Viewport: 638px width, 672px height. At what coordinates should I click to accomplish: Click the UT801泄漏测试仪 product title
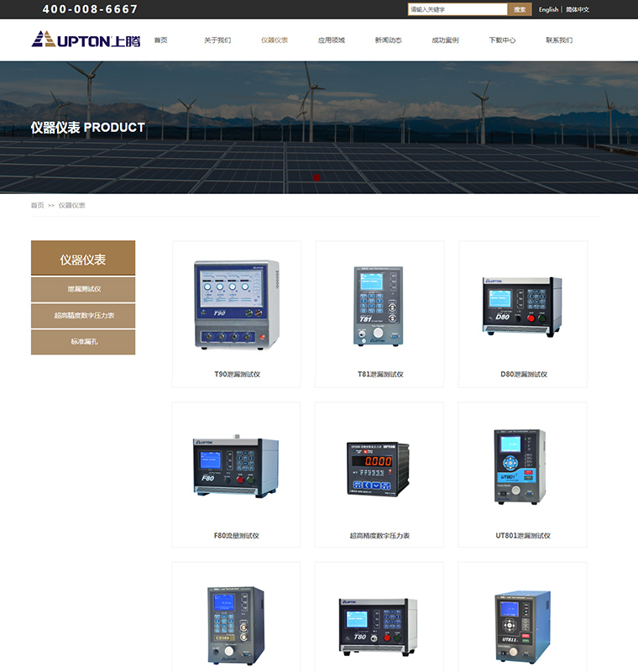tap(523, 536)
